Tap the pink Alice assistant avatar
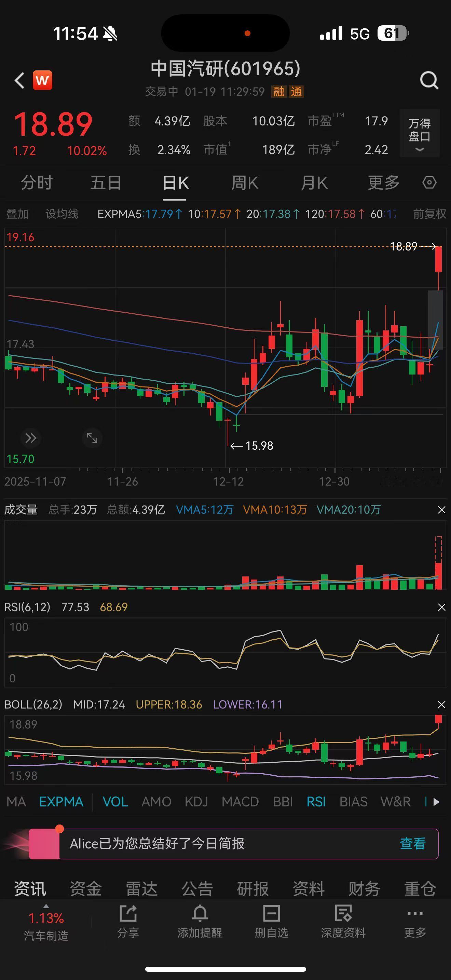The height and width of the screenshot is (980, 451). click(44, 844)
